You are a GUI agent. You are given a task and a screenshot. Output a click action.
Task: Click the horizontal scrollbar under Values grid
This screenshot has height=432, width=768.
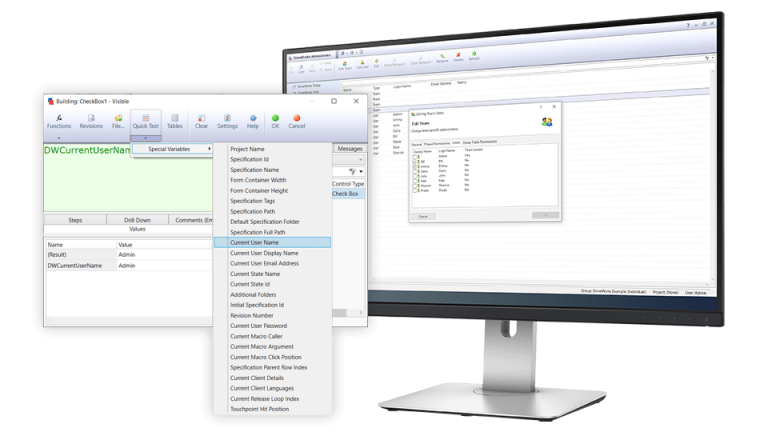(x=129, y=320)
